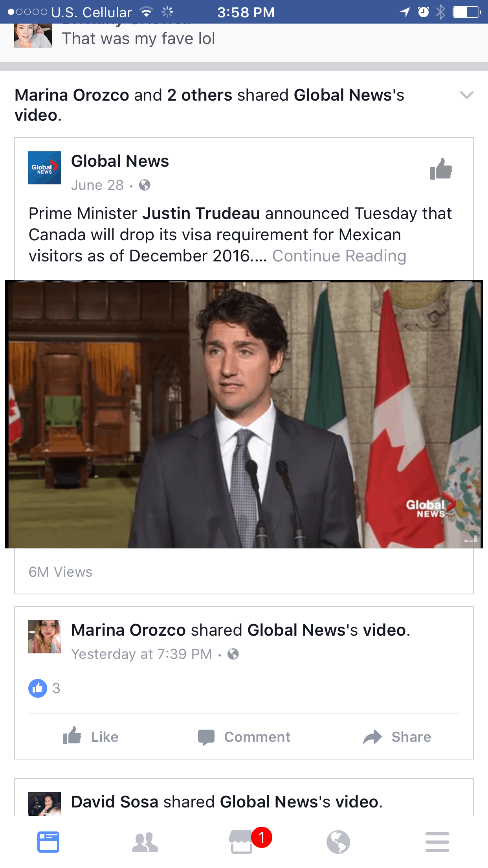Open the Notifications globe tab

(338, 842)
